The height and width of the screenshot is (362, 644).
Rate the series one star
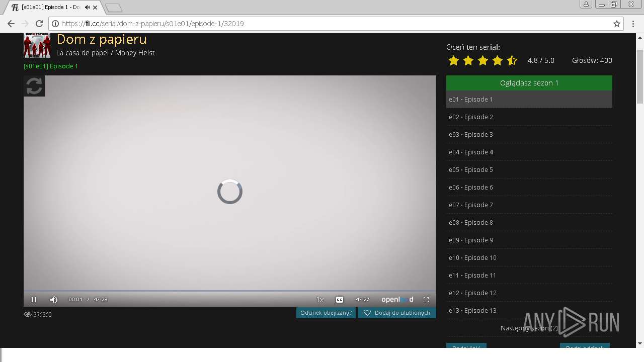point(453,61)
